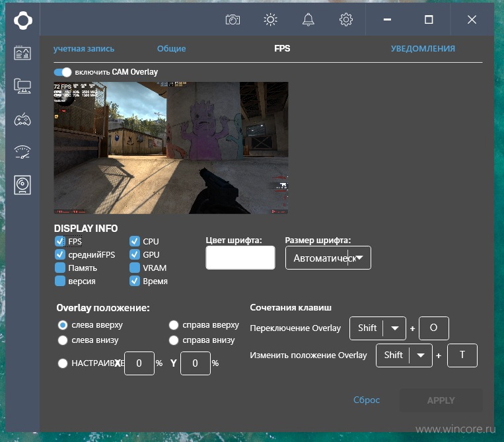Select справа внизу overlay position
This screenshot has width=504, height=442.
pos(174,340)
